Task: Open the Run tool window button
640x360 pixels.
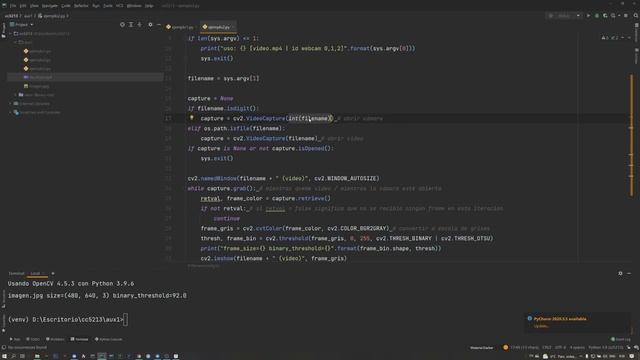Action: 15,339
